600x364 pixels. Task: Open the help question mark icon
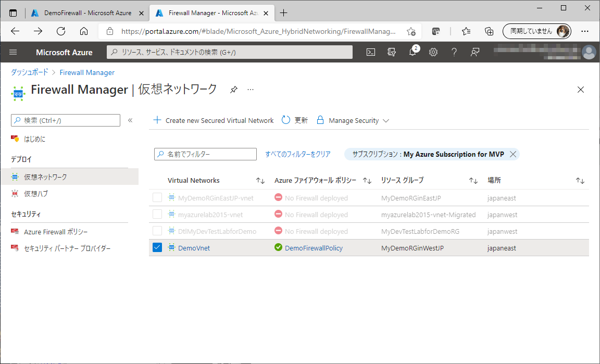point(454,52)
